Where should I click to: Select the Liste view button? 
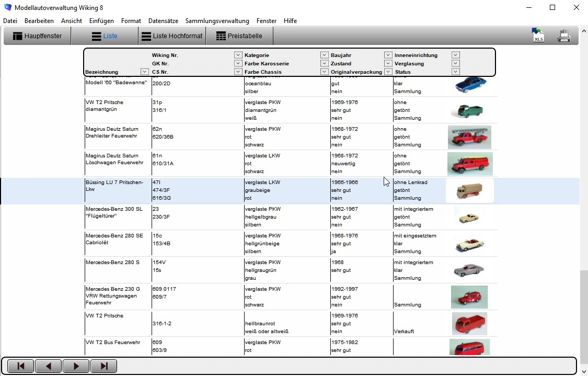[x=105, y=36]
